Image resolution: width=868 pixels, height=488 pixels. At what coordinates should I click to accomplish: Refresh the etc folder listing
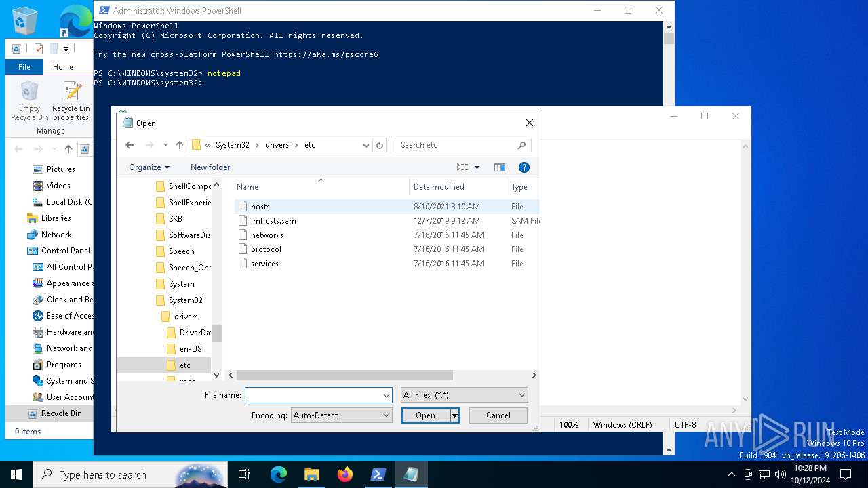(380, 145)
